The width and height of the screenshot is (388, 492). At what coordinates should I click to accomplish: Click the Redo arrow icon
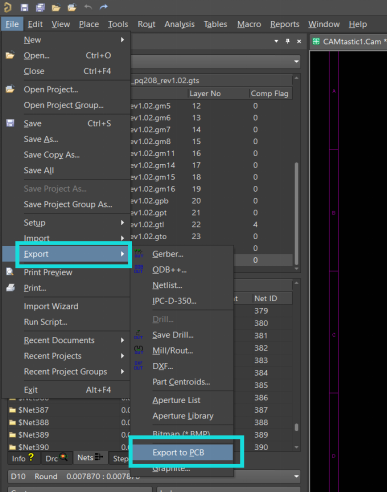click(104, 7)
